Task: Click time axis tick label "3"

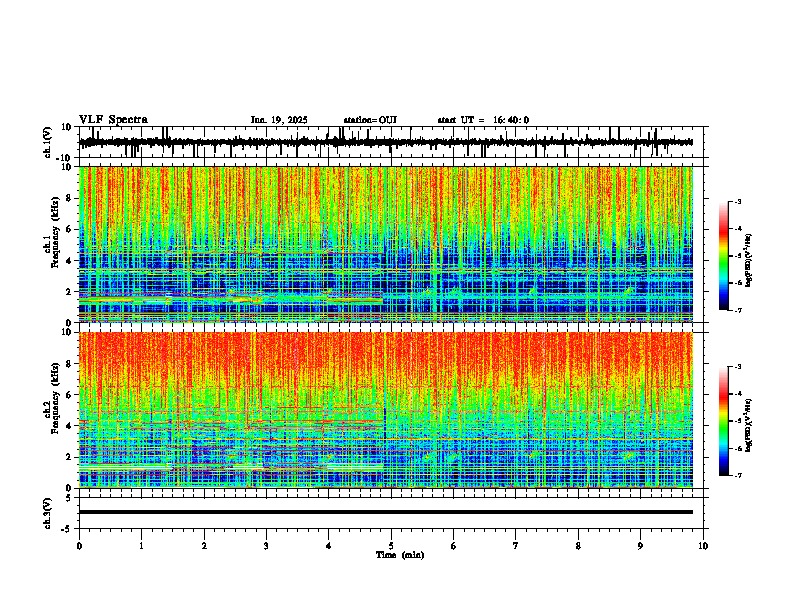Action: point(266,546)
